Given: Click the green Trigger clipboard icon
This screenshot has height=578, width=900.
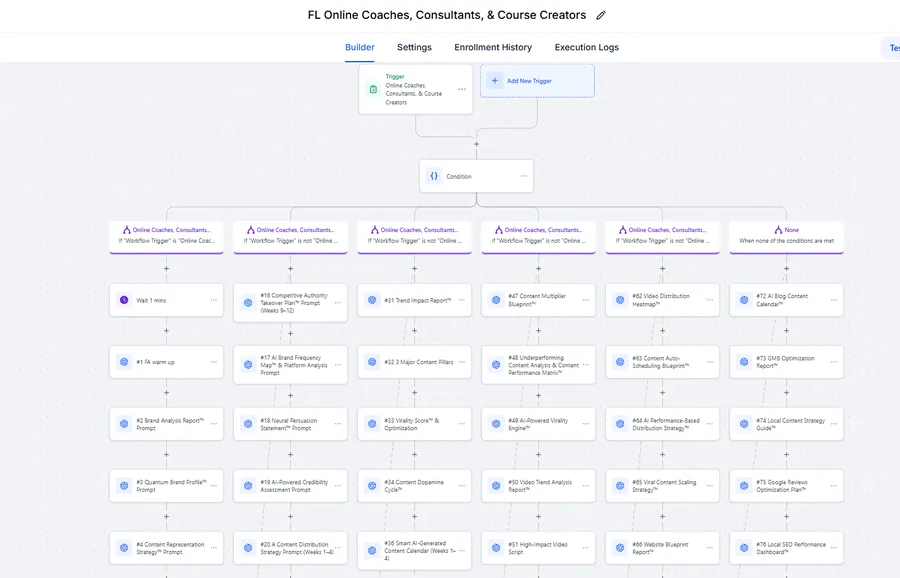Looking at the screenshot, I should coord(373,89).
